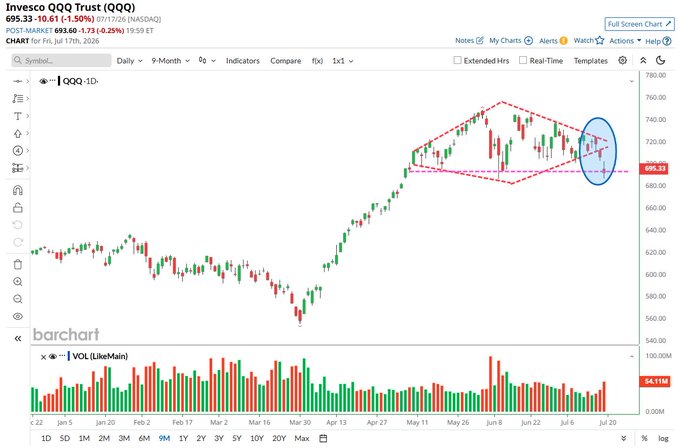Delete drawings with trash icon
Screen dimensions: 679x448
click(18, 264)
